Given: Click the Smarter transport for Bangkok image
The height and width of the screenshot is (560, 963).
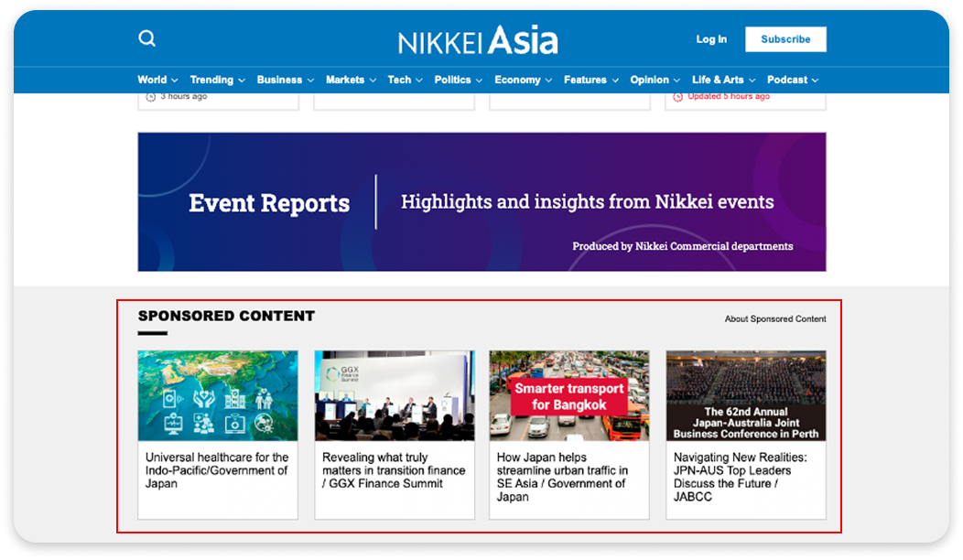Looking at the screenshot, I should tap(568, 395).
